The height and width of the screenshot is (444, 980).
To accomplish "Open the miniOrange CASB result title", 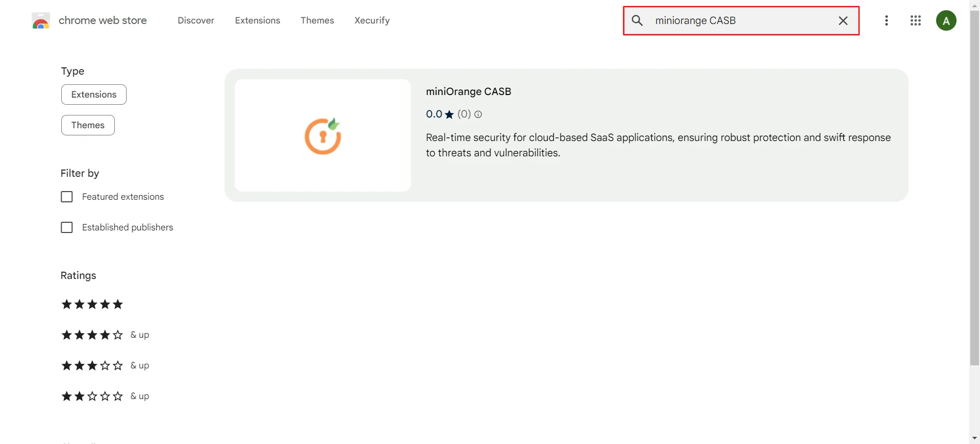I will [x=469, y=91].
